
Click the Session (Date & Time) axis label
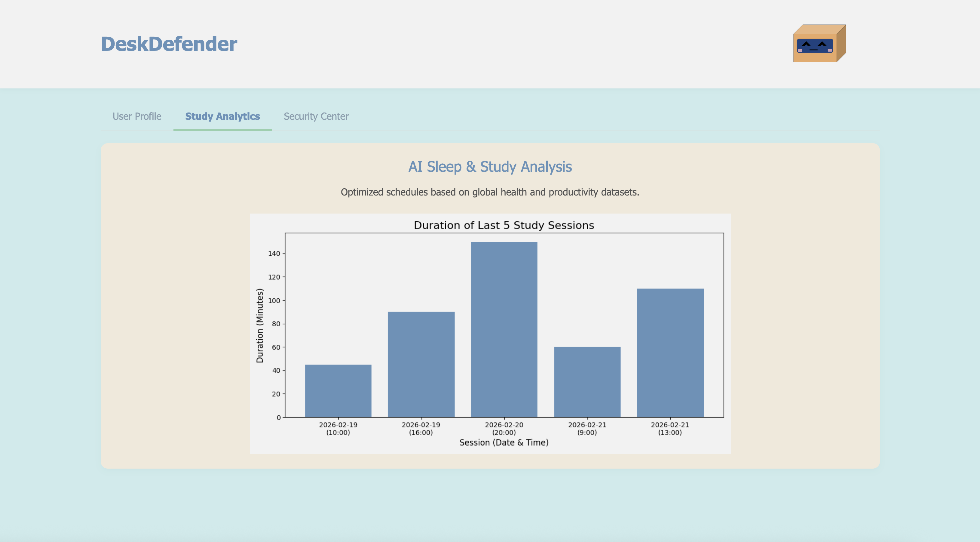click(x=504, y=442)
